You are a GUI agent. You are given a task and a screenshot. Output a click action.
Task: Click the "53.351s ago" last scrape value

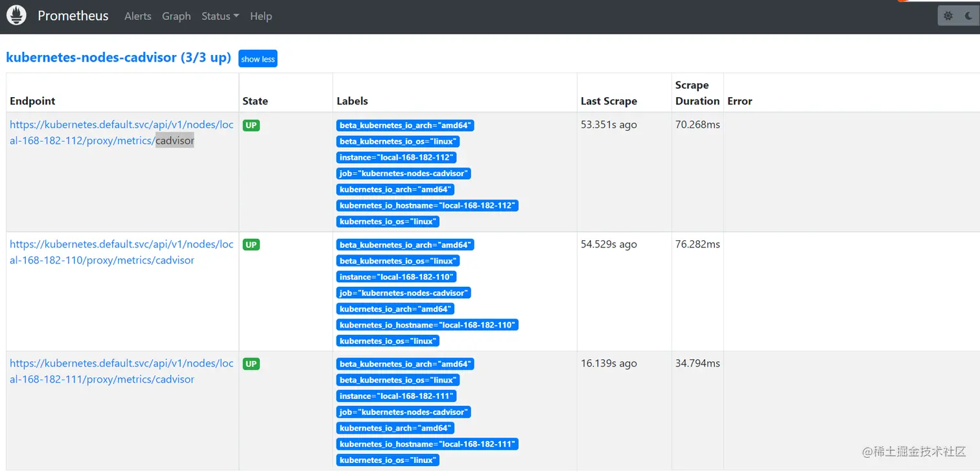(609, 125)
